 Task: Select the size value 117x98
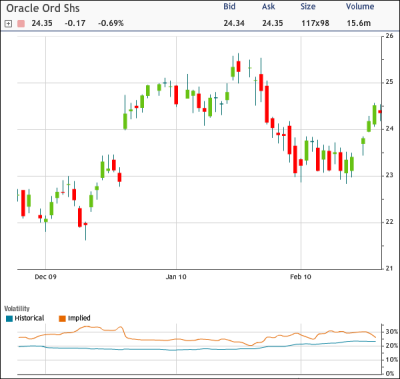coord(315,23)
